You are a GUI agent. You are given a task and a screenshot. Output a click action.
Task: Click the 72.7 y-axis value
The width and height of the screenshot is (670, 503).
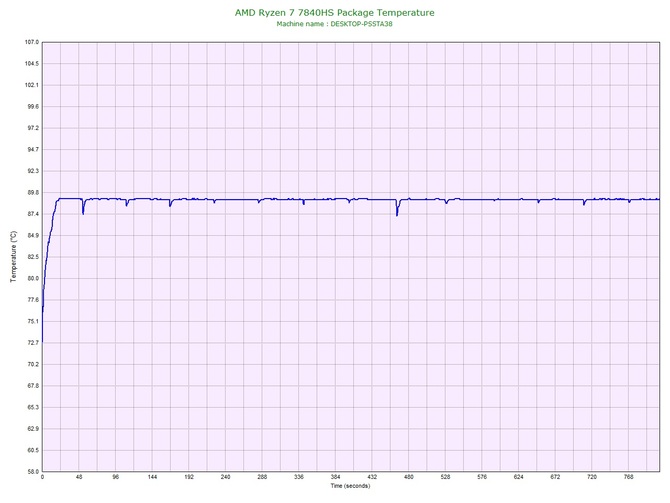(x=33, y=343)
